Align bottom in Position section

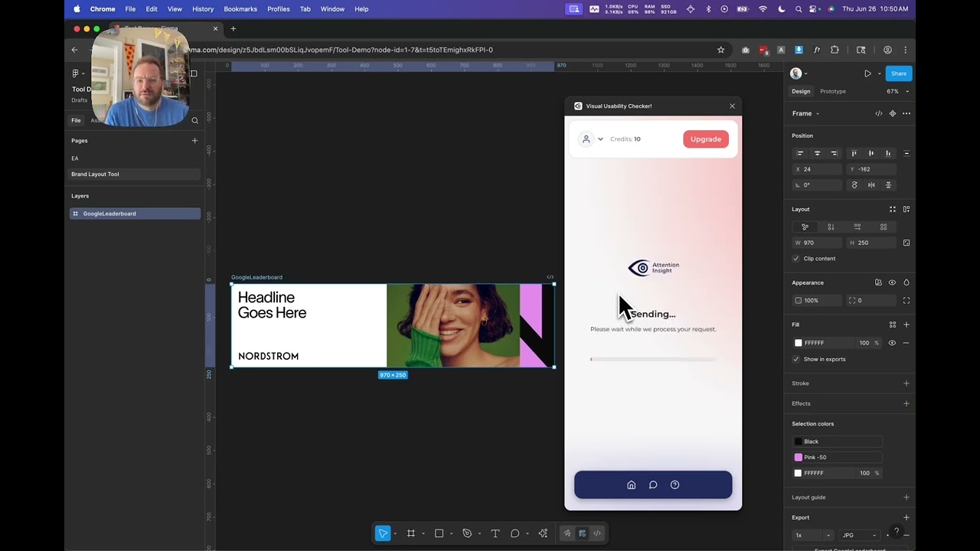[888, 153]
